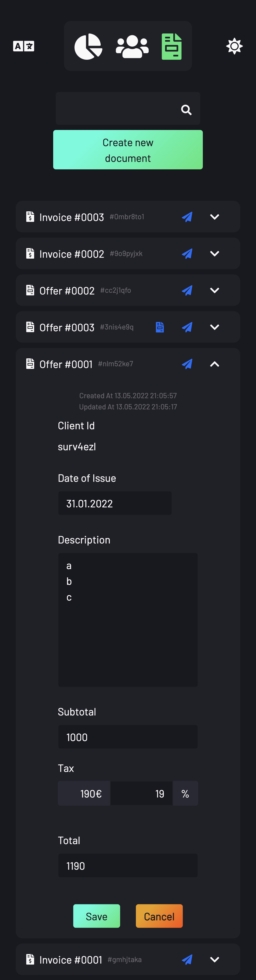Expand the Offer #0003 chevron

click(215, 327)
